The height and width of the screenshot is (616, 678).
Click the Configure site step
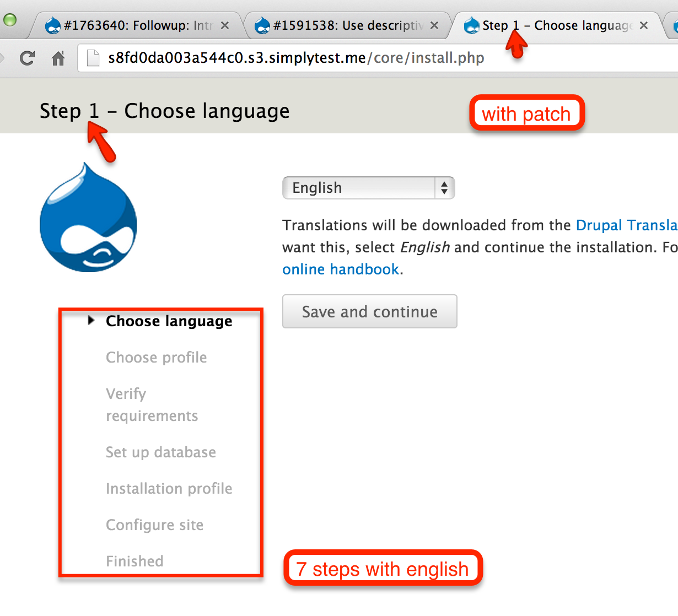point(155,525)
